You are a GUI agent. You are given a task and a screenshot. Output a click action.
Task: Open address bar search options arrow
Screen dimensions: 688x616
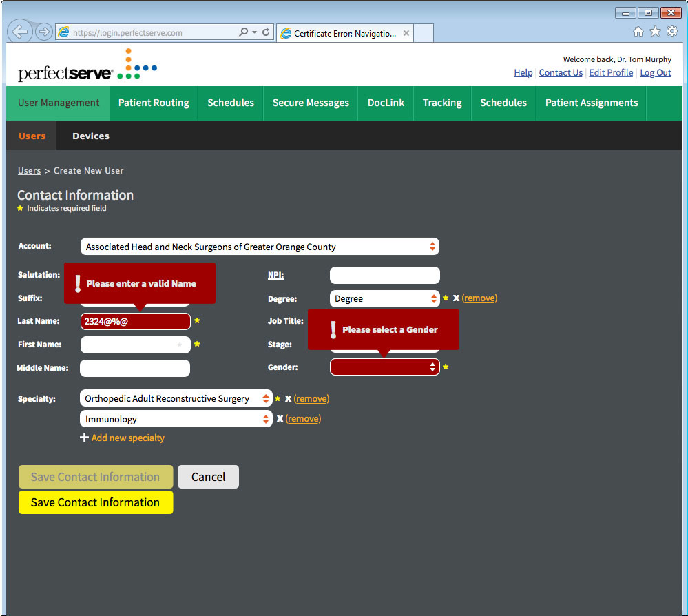pos(255,32)
